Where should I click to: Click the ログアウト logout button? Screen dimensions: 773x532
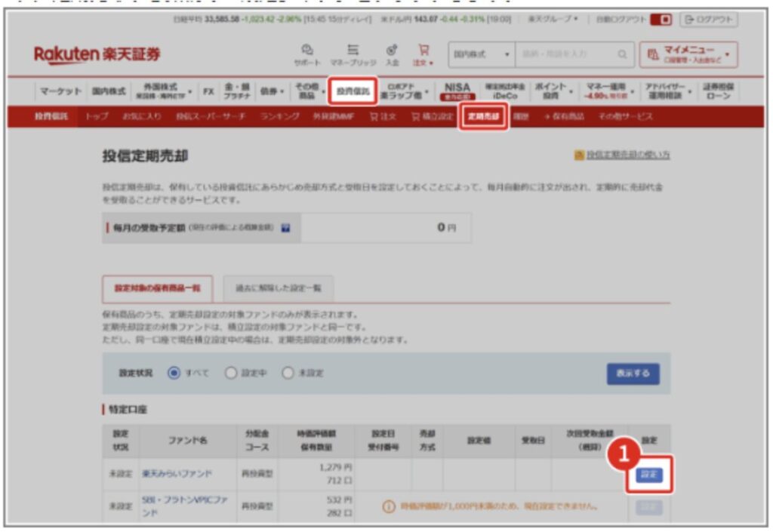point(708,20)
